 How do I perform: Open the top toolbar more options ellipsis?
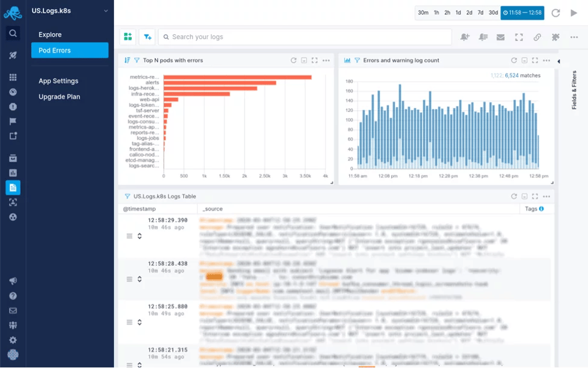[x=574, y=37]
